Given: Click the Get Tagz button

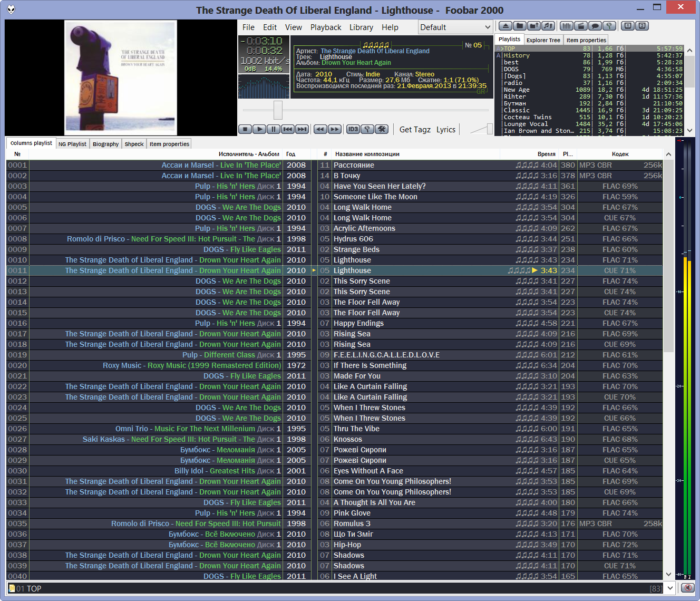Looking at the screenshot, I should 415,130.
